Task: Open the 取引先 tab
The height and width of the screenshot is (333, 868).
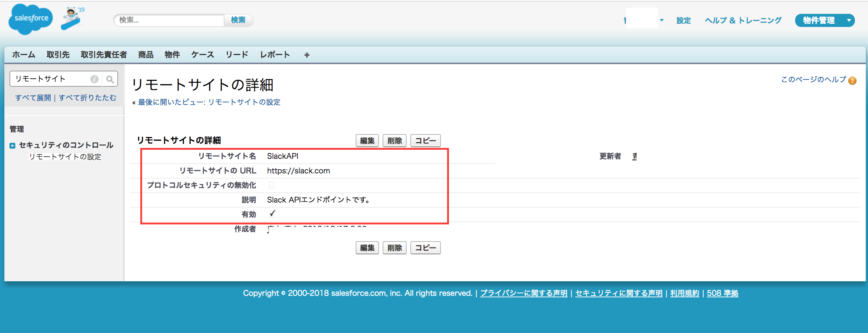Action: coord(58,55)
